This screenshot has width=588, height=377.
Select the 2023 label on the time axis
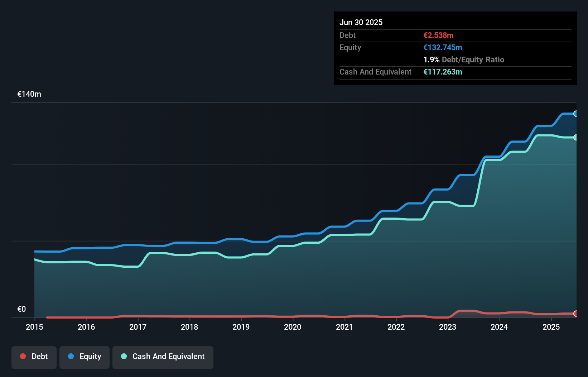448,327
